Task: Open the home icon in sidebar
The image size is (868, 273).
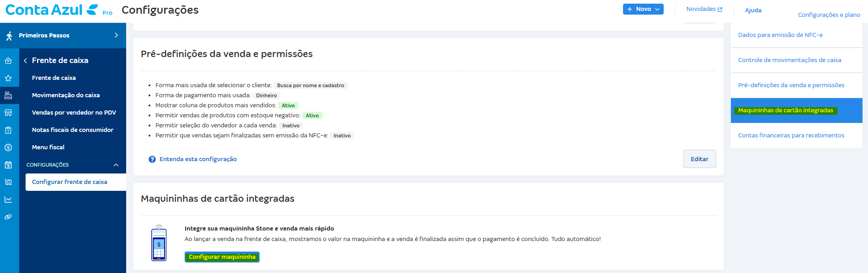Action: click(x=8, y=61)
